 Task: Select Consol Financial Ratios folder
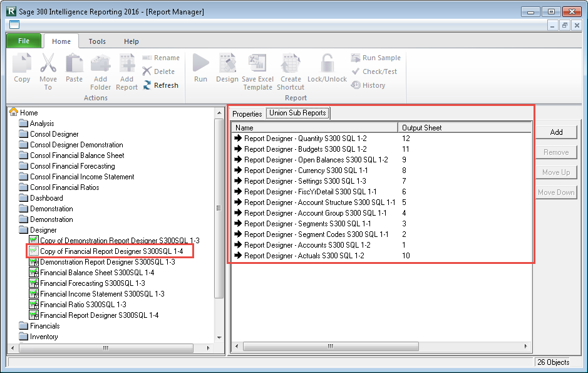(59, 187)
